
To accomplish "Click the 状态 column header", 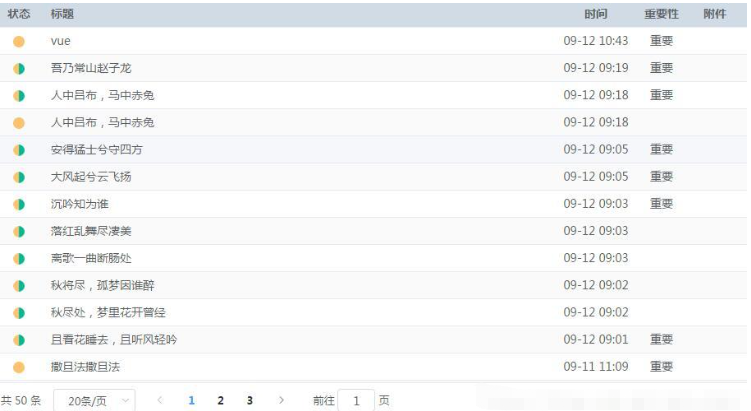I will pyautogui.click(x=19, y=14).
